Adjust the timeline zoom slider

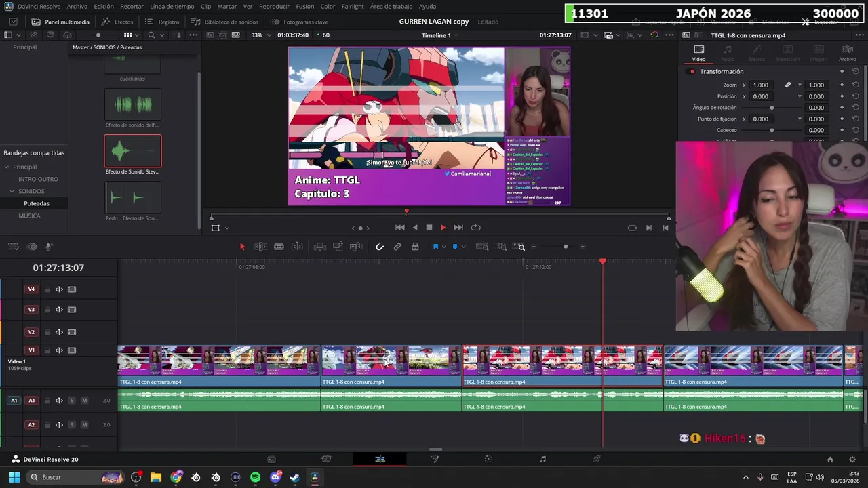pos(558,247)
